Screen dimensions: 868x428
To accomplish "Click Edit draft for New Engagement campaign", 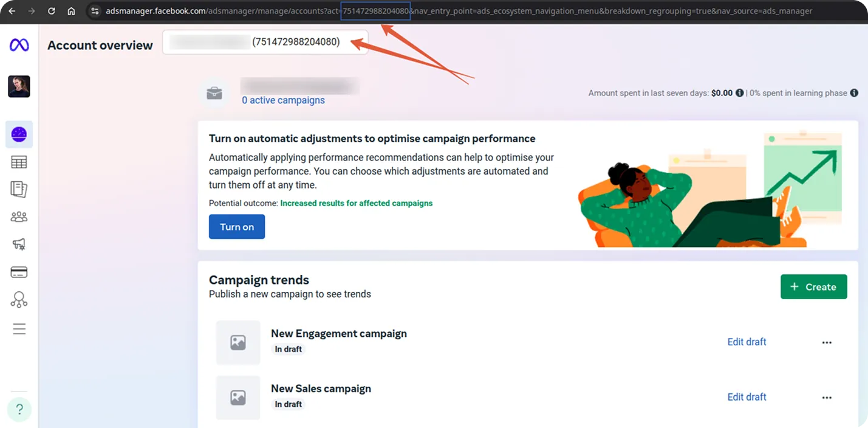I will [747, 342].
